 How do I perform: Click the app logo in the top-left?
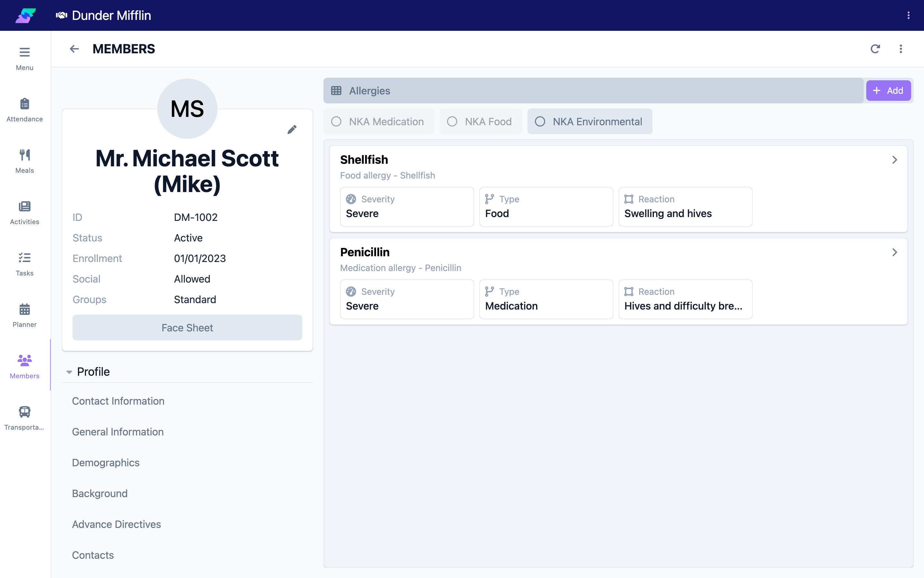click(x=26, y=15)
